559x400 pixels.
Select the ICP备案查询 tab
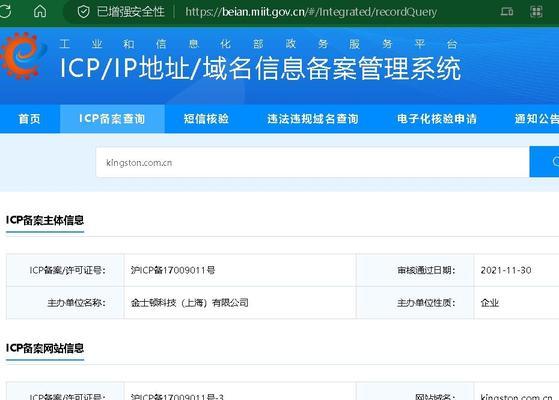[x=112, y=119]
